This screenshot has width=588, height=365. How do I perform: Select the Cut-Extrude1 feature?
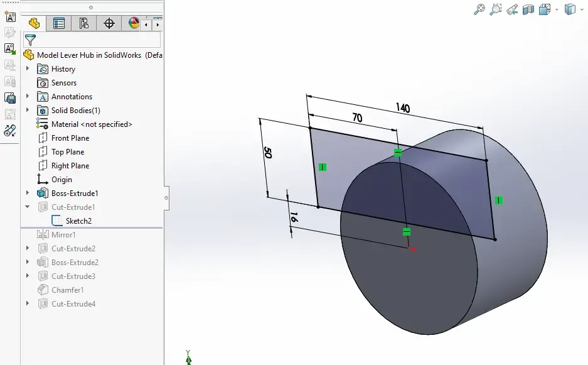pyautogui.click(x=67, y=207)
